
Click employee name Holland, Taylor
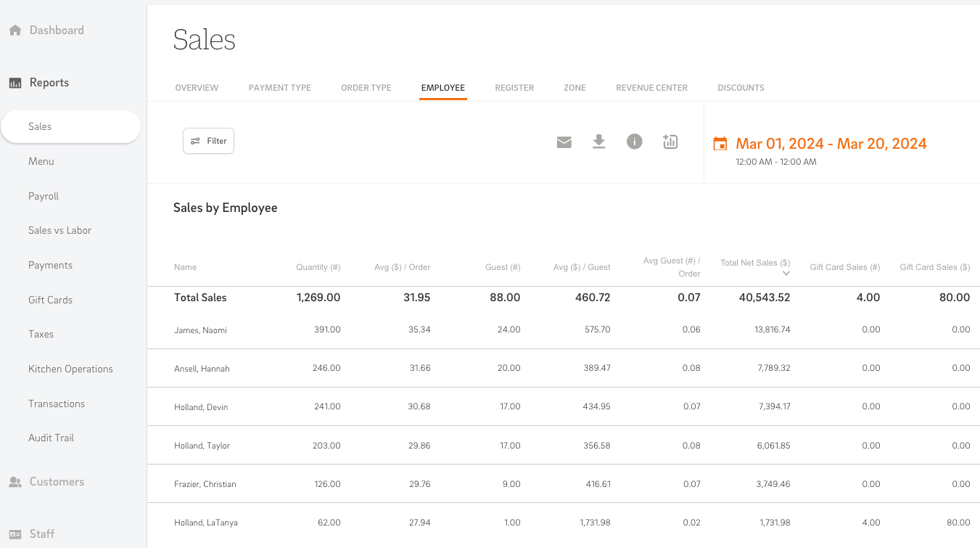pos(202,446)
